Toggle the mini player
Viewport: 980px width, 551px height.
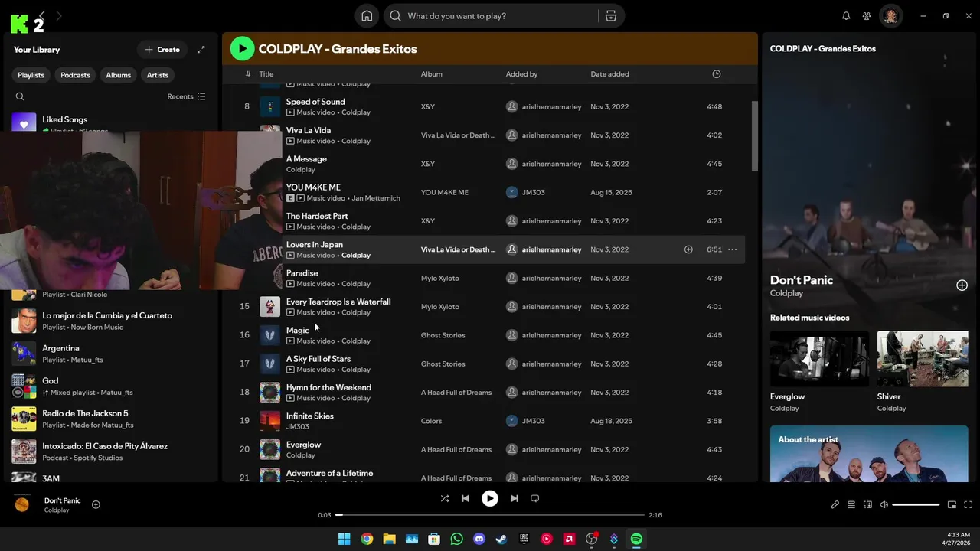tap(952, 505)
